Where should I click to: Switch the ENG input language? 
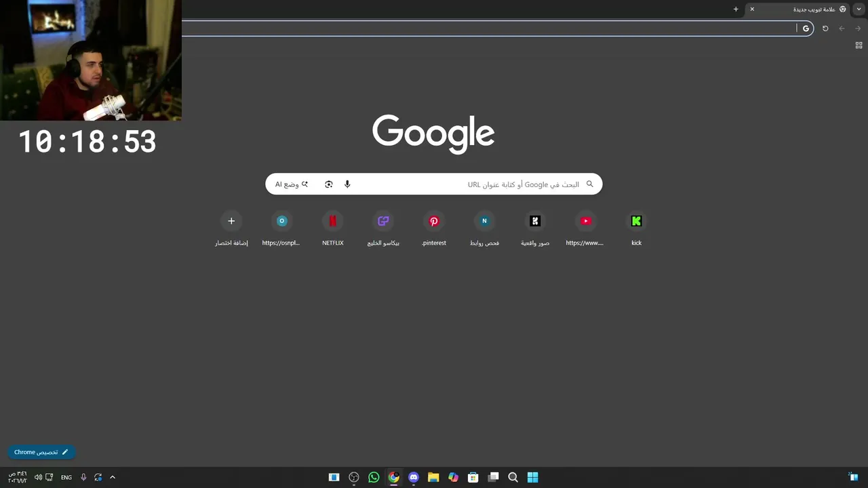(x=66, y=477)
